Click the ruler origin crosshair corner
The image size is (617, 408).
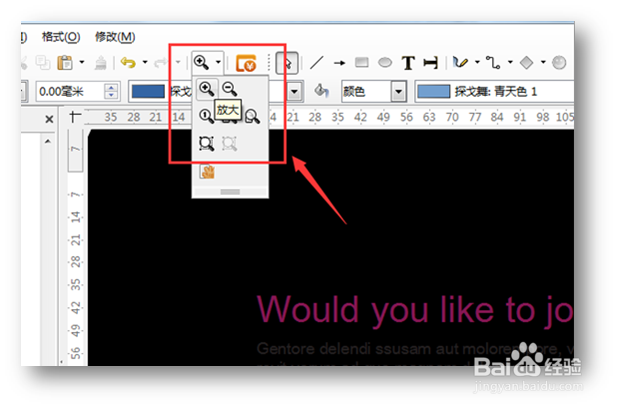tap(75, 117)
